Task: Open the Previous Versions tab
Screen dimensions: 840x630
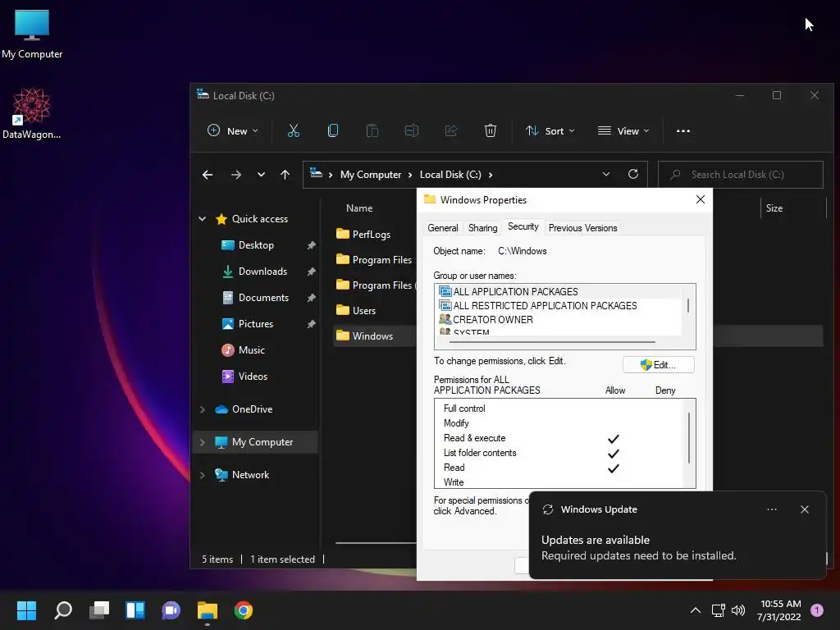Action: [x=583, y=228]
